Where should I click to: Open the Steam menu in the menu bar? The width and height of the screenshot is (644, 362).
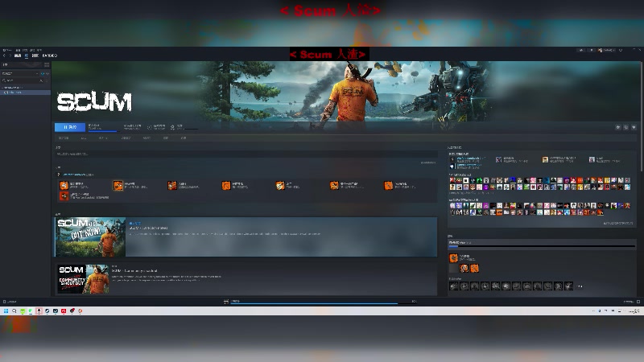[7, 50]
